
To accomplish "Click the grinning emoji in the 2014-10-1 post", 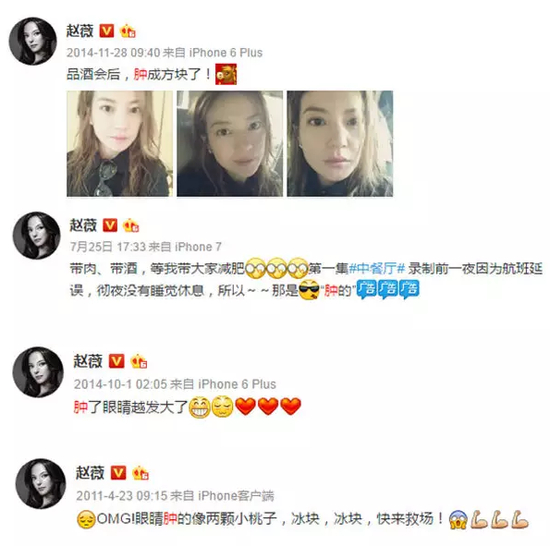I will coord(200,407).
